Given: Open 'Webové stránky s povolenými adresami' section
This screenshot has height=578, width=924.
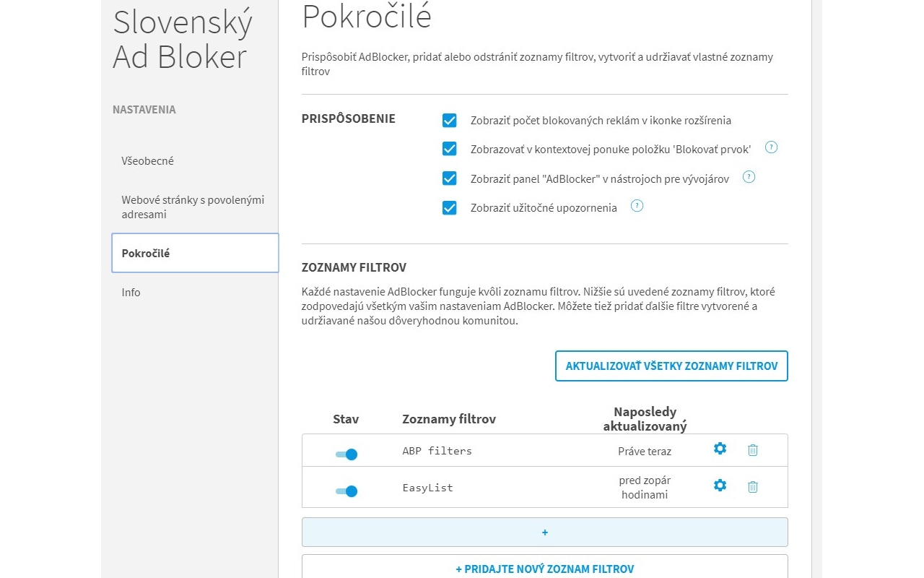Looking at the screenshot, I should 193,207.
